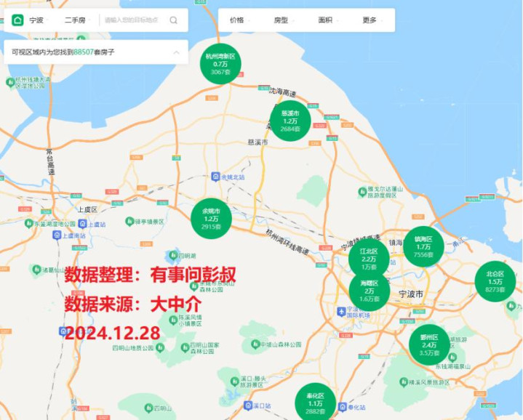
Task: Click the 杭州湾环线高速 highway label
Action: [287, 242]
